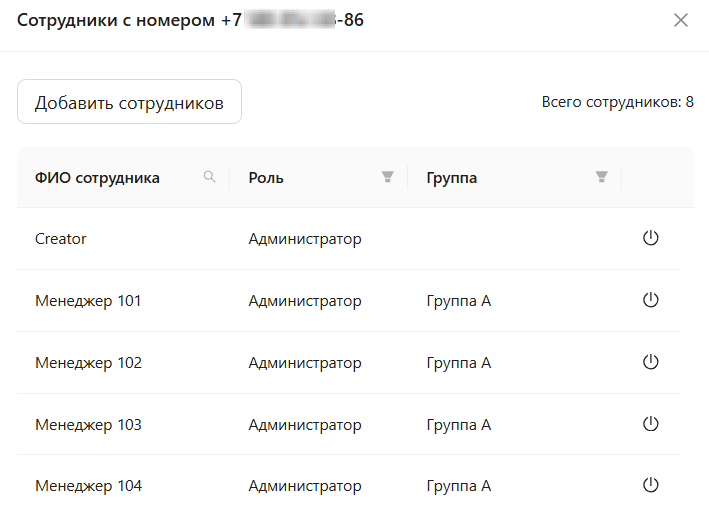Click the Группа column header label
The image size is (709, 513).
[x=451, y=178]
